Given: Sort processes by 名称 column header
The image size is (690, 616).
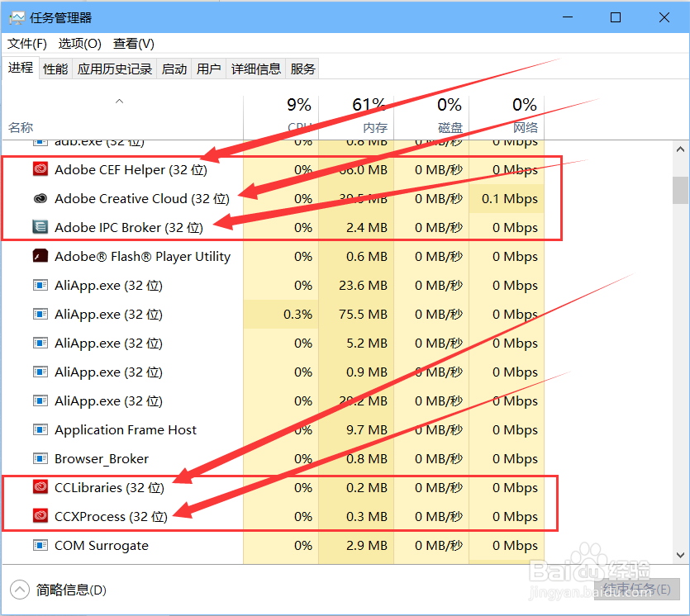Looking at the screenshot, I should point(122,117).
